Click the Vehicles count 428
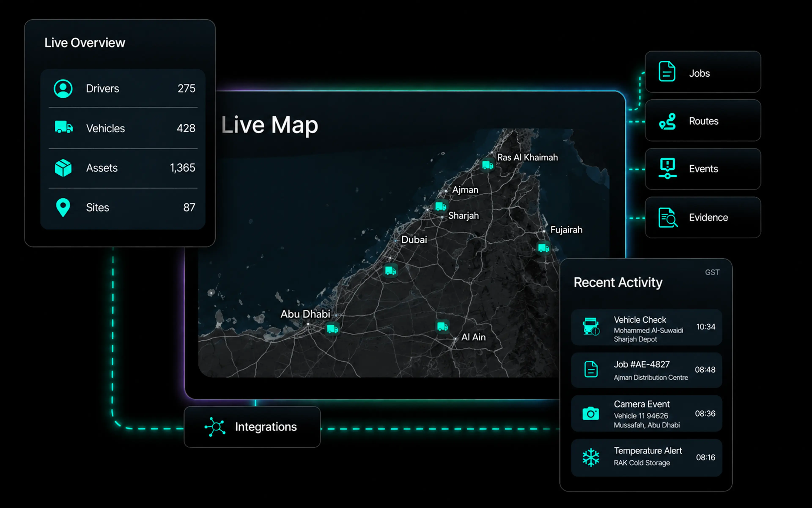The image size is (812, 508). click(186, 128)
